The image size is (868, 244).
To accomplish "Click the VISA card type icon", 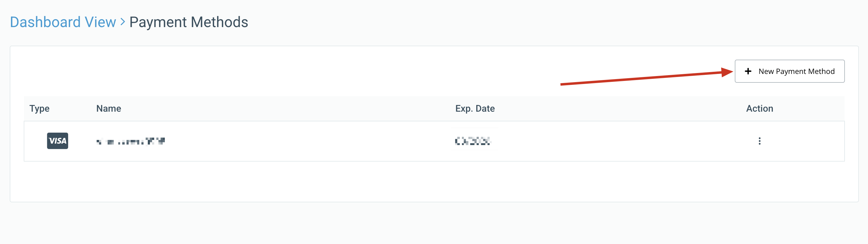I will click(x=57, y=141).
